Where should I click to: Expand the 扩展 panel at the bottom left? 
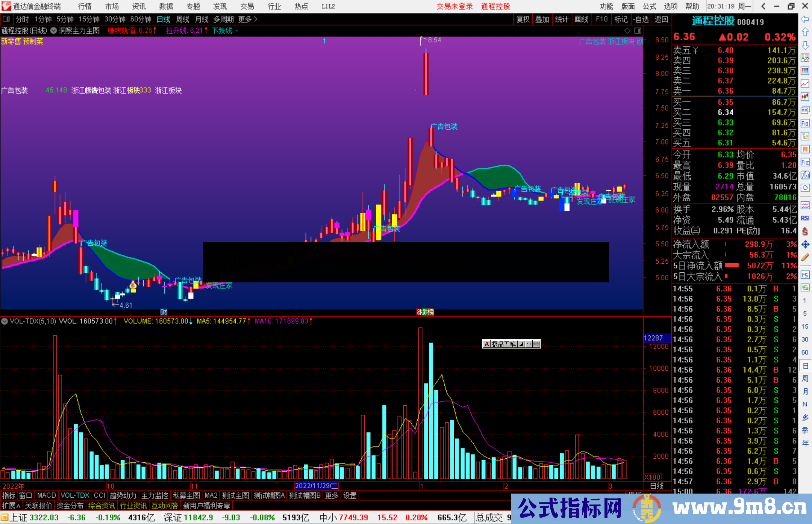pos(11,506)
